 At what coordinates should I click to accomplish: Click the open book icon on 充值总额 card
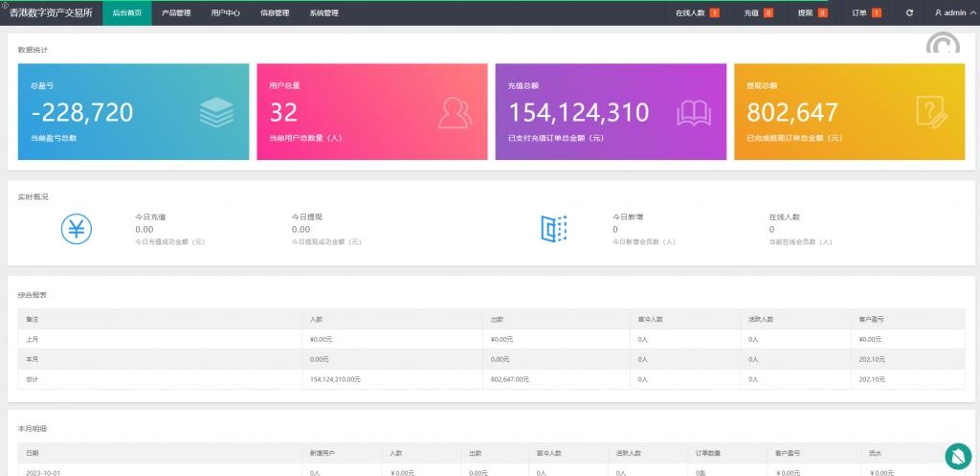(x=694, y=113)
